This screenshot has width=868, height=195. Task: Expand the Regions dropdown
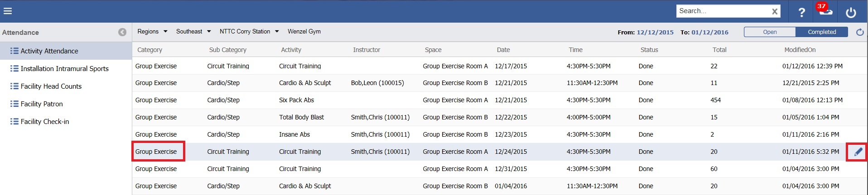(165, 32)
